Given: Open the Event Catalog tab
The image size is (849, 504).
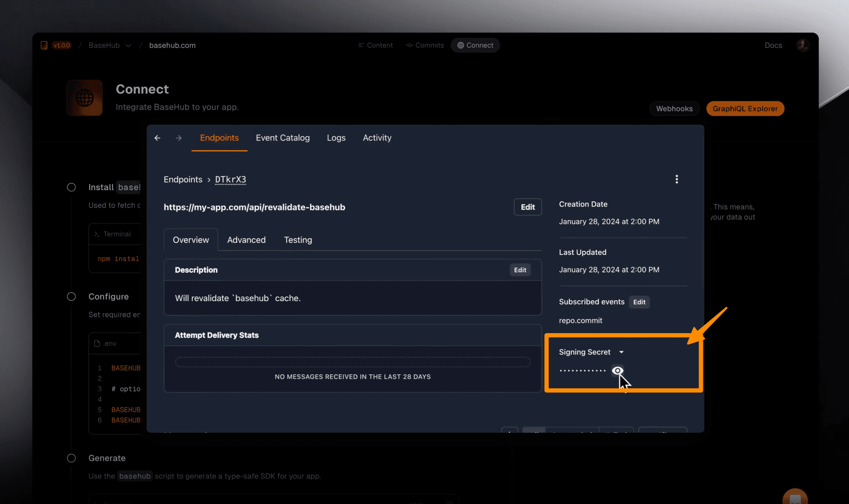Looking at the screenshot, I should pos(283,138).
